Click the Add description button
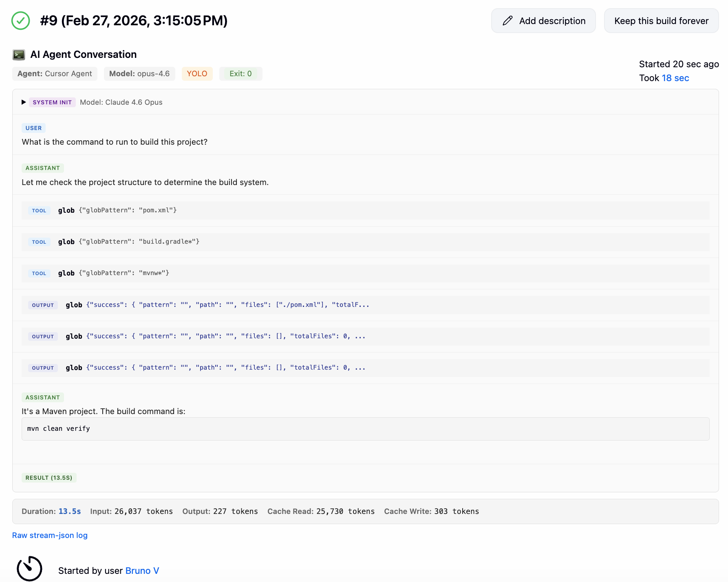This screenshot has height=582, width=728. [543, 20]
